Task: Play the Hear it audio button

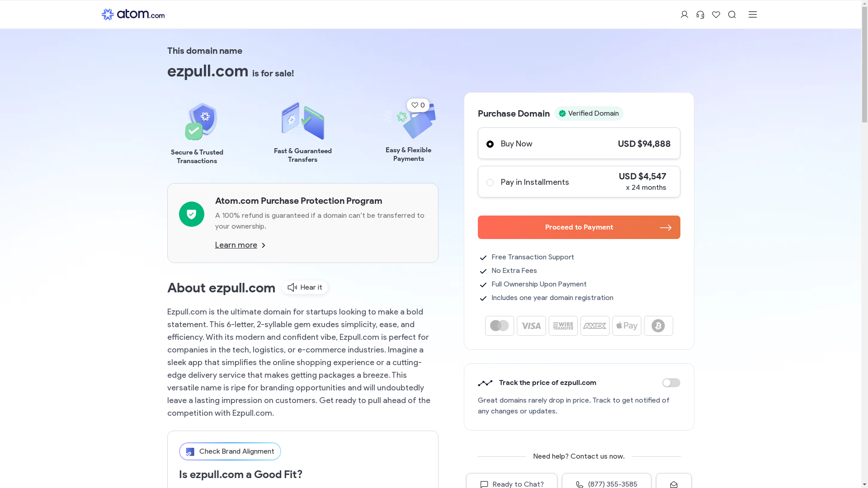Action: 305,287
